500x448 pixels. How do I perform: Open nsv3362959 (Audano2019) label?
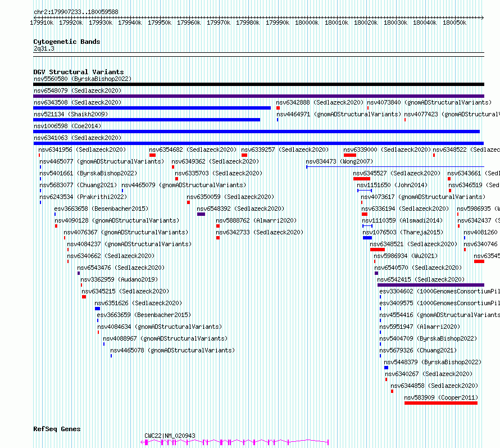click(119, 279)
